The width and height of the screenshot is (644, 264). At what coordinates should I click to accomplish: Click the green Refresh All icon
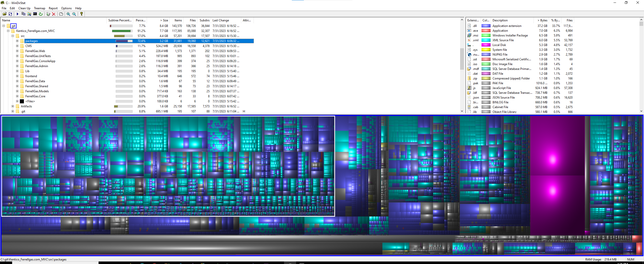click(x=41, y=14)
